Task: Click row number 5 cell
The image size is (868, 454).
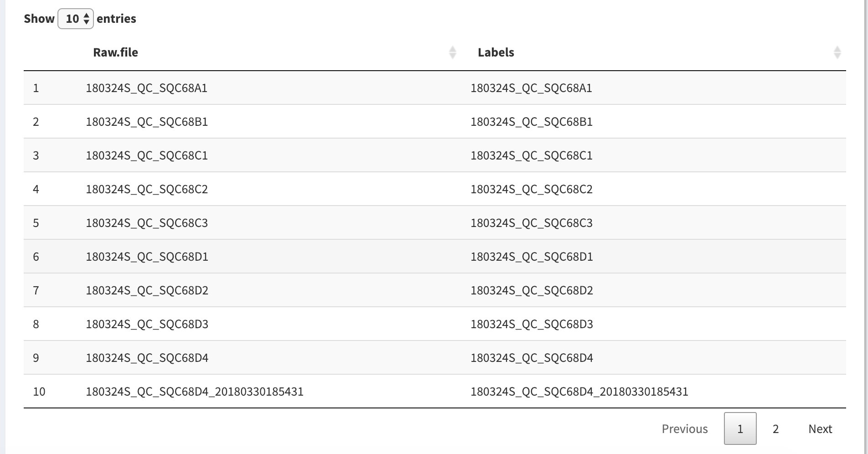Action: pyautogui.click(x=36, y=223)
